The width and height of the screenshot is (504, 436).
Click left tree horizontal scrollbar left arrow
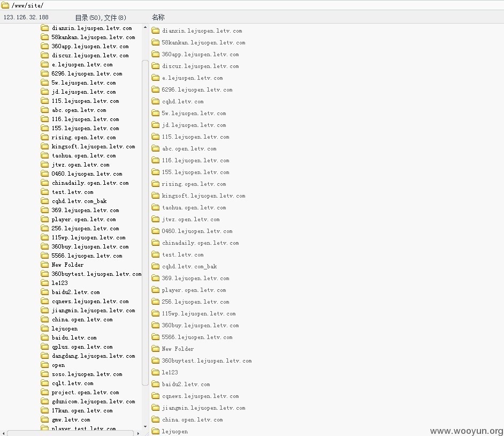[x=3, y=433]
